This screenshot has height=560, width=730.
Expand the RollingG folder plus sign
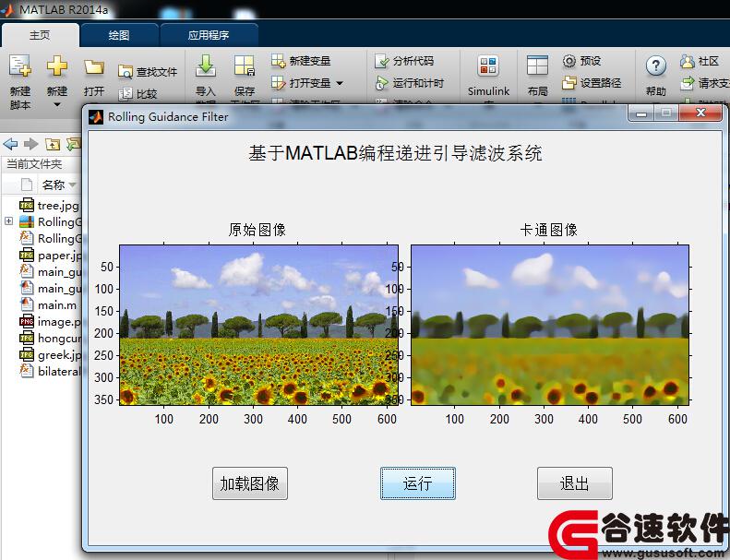click(9, 221)
